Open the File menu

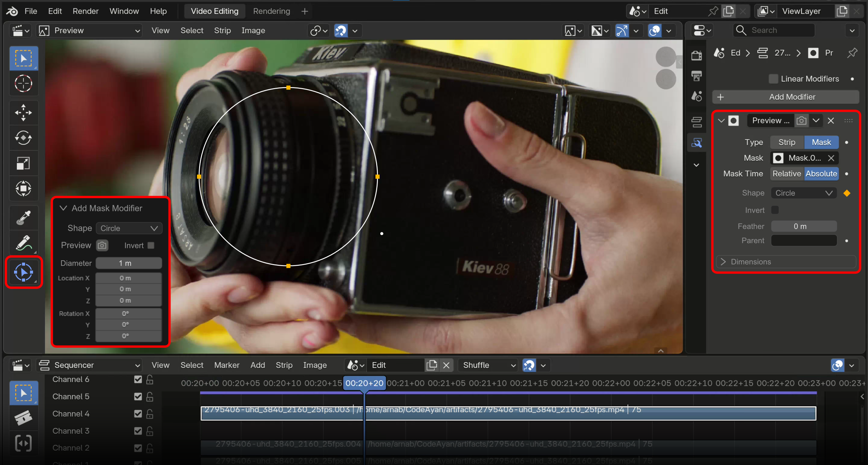pos(31,11)
